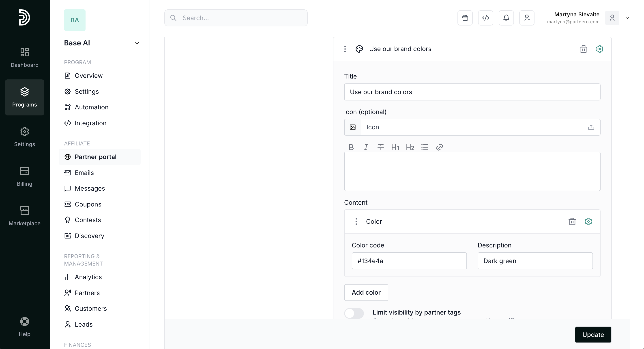This screenshot has height=349, width=644.
Task: Go to the Coupons page
Action: (88, 204)
